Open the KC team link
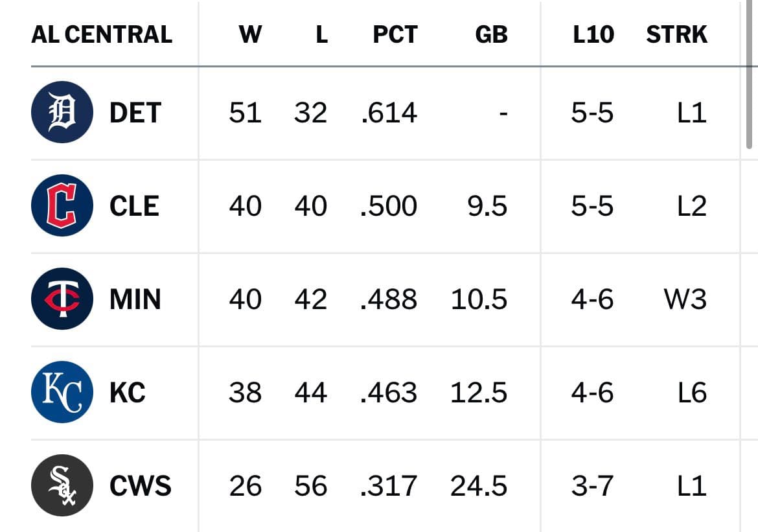The image size is (758, 532). [128, 393]
